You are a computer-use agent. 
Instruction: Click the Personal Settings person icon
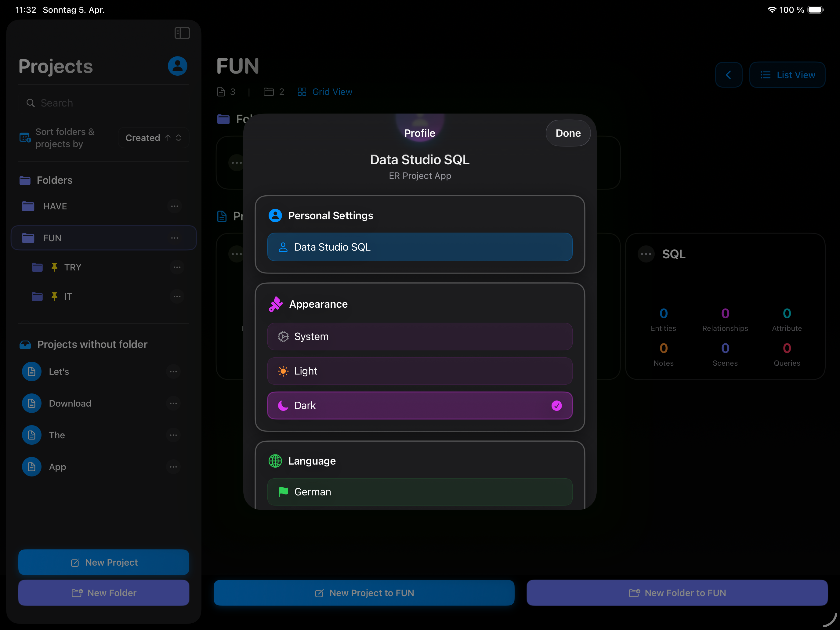click(275, 215)
